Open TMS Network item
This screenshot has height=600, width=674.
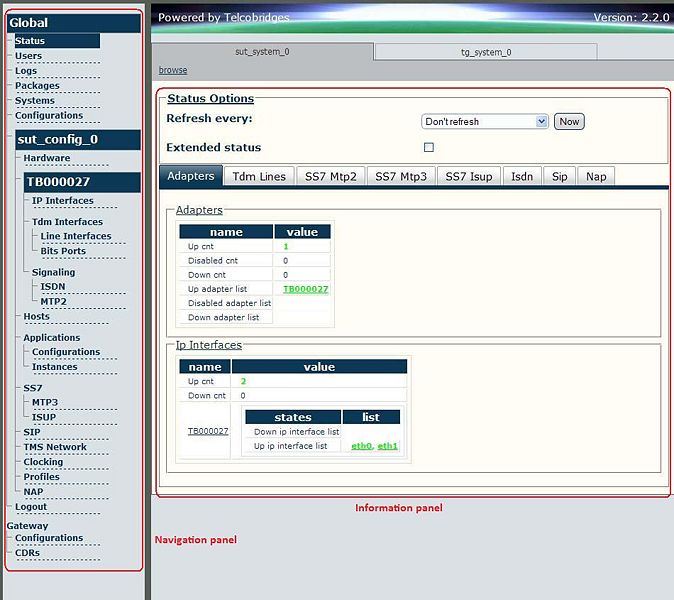(55, 447)
